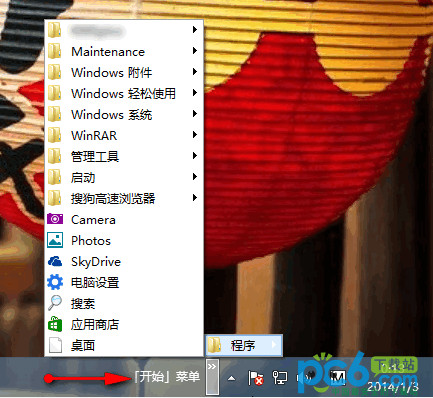
Task: Click the 程序 folder icon
Action: [x=214, y=345]
